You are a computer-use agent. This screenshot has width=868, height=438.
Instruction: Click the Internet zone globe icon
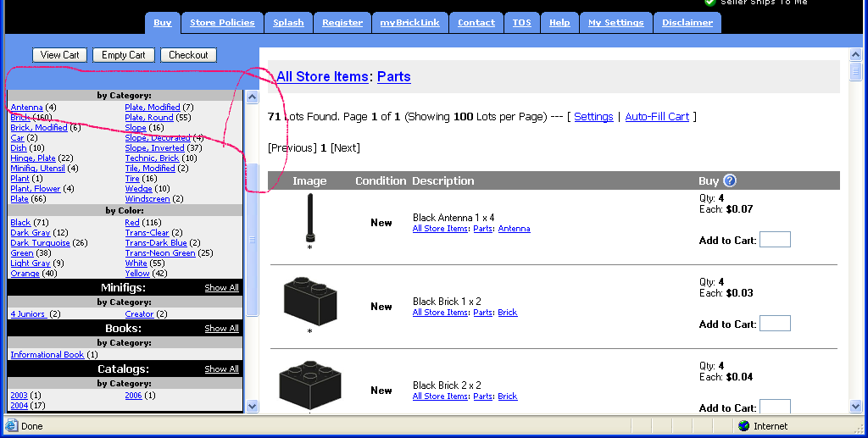[x=744, y=426]
